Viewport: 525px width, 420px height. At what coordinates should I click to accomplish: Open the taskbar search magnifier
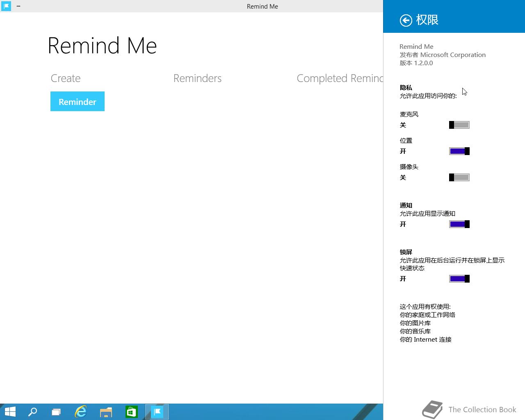point(32,411)
